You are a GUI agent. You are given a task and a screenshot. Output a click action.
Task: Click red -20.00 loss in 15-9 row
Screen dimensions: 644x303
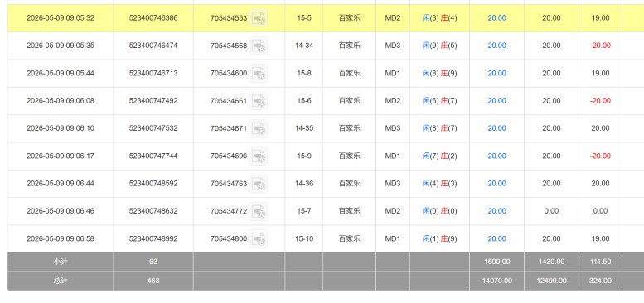600,156
